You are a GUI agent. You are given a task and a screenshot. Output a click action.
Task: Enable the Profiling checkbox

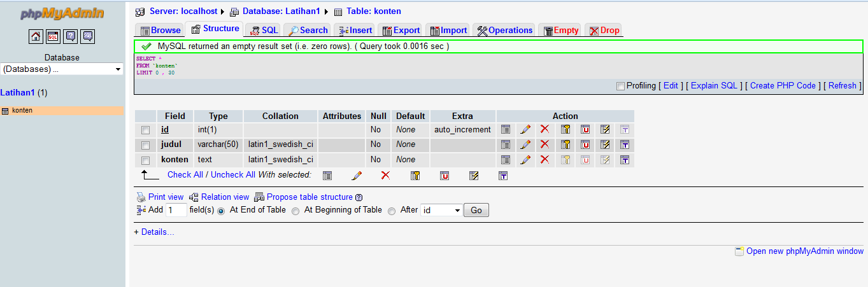coord(620,86)
